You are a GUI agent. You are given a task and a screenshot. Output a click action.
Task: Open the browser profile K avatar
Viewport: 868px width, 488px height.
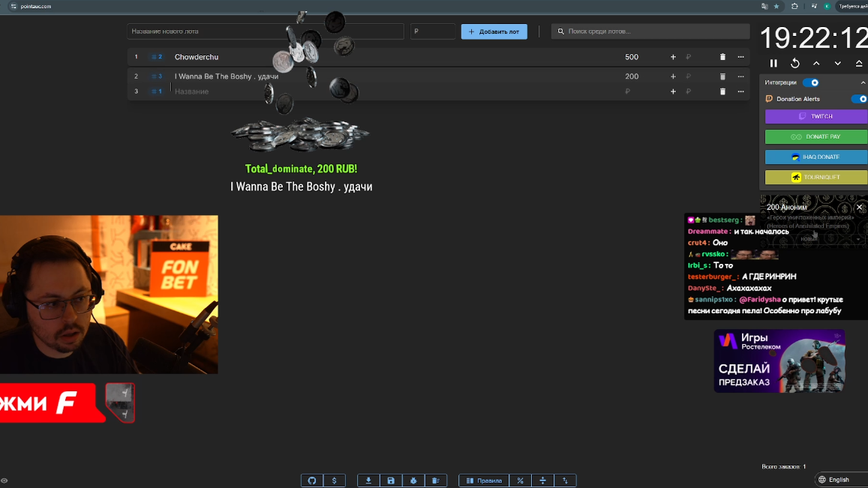coord(827,6)
